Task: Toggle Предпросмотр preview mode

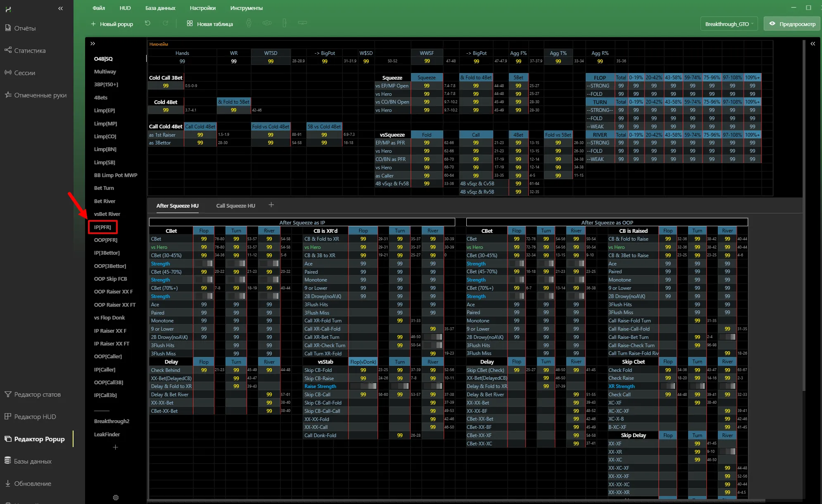Action: tap(792, 24)
